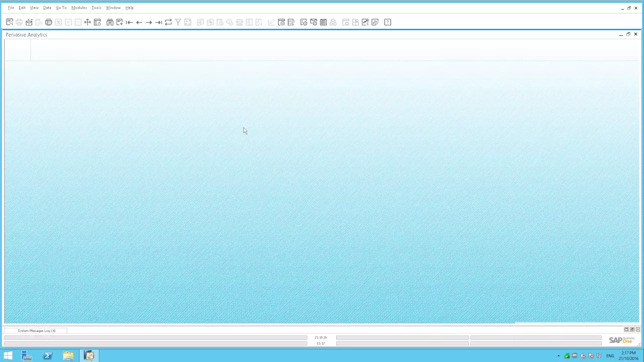Viewport: 644px width, 362px height.
Task: Open the Filter Table funnel icon
Action: coord(178,22)
